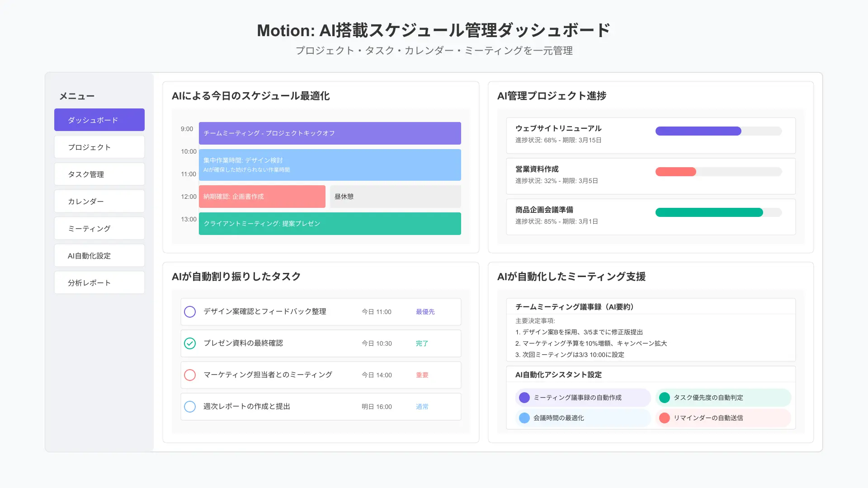Switch to the ミーティング section
868x488 pixels.
[x=99, y=228]
